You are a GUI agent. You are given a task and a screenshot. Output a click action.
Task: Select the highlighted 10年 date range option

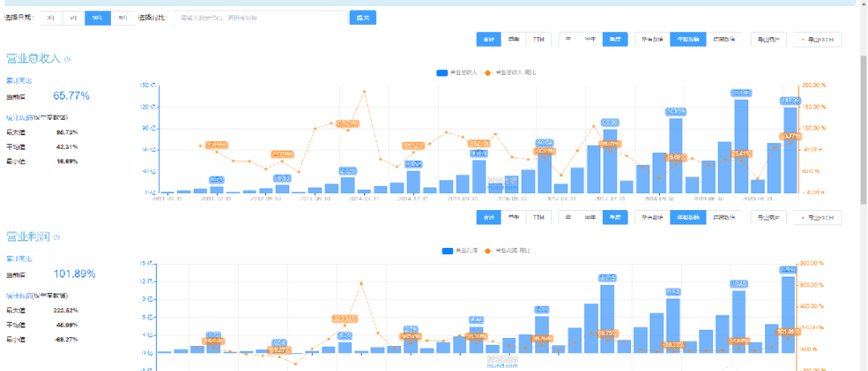pos(97,18)
